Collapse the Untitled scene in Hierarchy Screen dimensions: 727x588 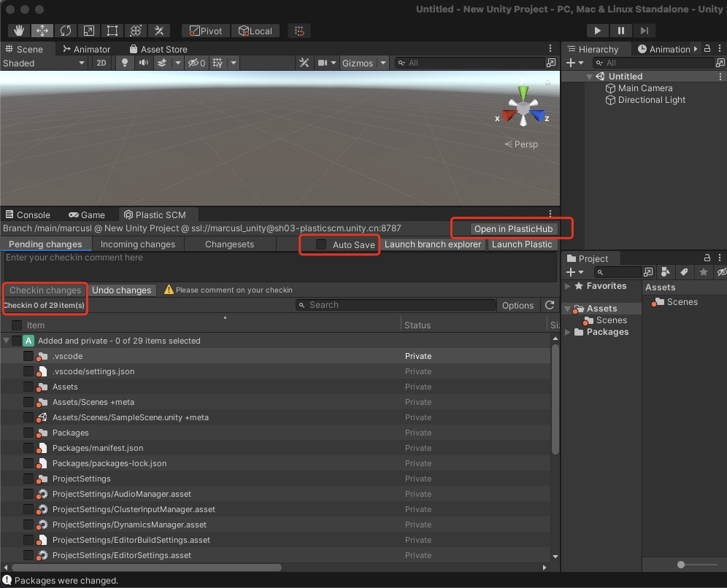[x=589, y=77]
